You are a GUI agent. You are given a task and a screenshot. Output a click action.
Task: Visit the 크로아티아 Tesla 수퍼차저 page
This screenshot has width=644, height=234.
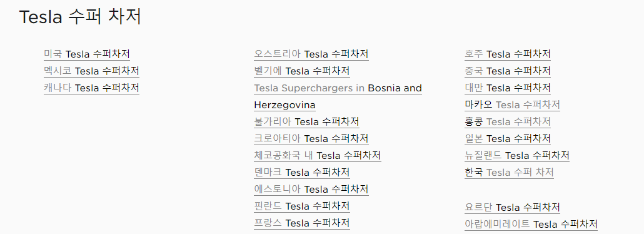[311, 139]
